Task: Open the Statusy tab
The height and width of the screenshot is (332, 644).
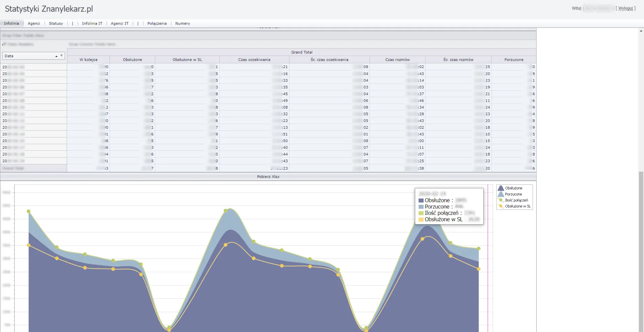Action: coord(56,23)
